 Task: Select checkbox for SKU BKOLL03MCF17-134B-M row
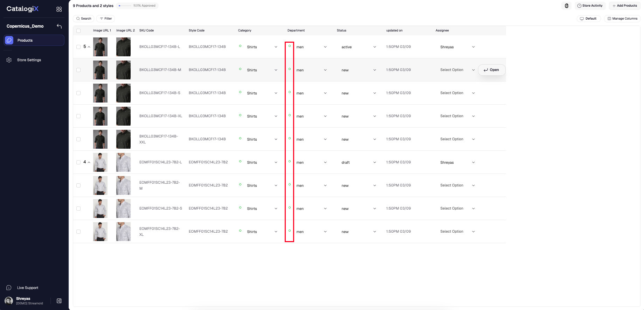[x=78, y=70]
